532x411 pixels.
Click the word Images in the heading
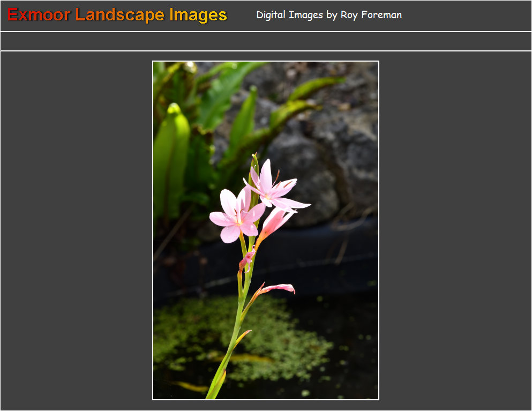point(198,15)
